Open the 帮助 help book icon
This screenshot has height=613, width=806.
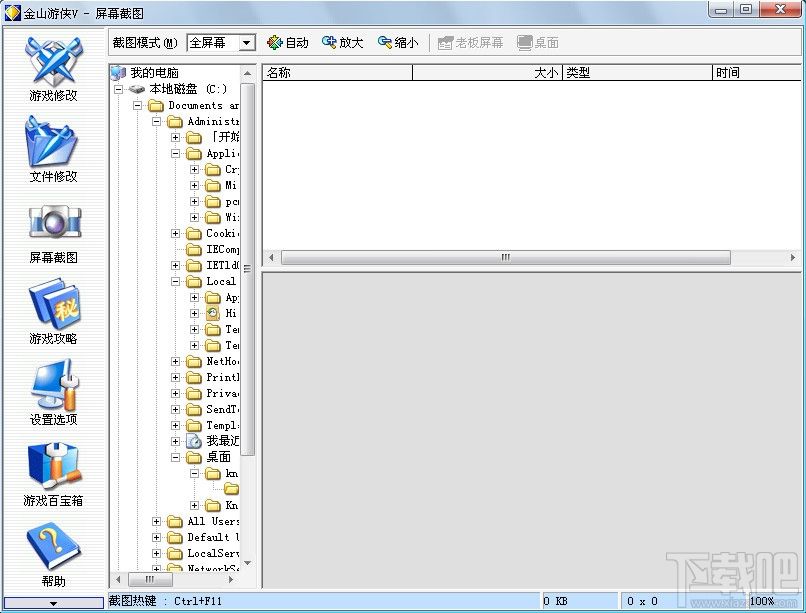pyautogui.click(x=53, y=548)
